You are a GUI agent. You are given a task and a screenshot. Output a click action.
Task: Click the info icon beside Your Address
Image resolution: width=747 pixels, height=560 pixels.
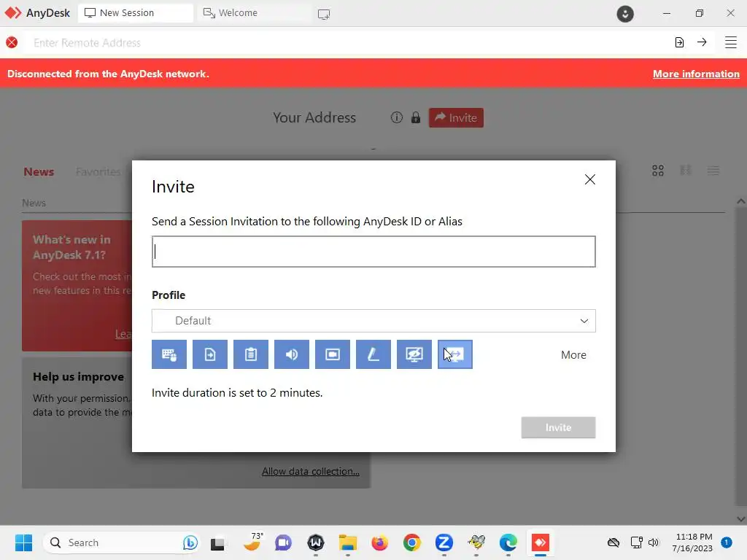coord(396,117)
